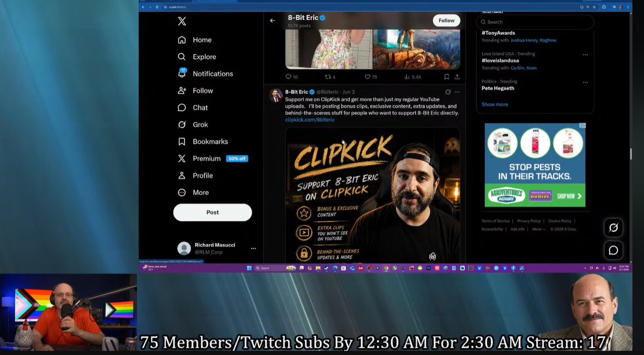Viewport: 644px width, 355px height.
Task: Open Notifications with 17 badge
Action: pos(206,73)
